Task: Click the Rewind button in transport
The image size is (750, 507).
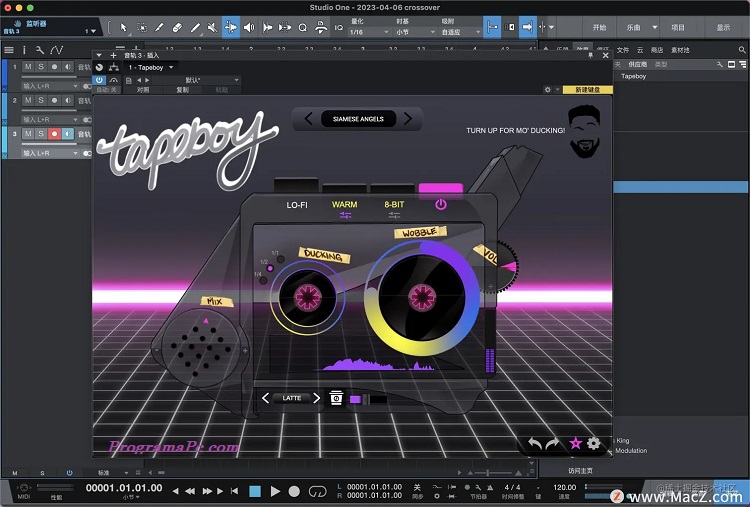Action: 190,491
